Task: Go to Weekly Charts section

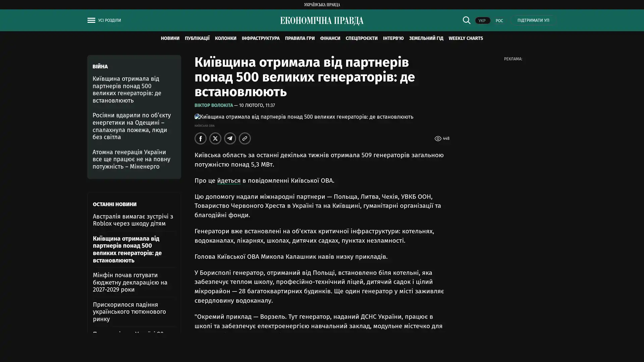Action: click(x=466, y=39)
